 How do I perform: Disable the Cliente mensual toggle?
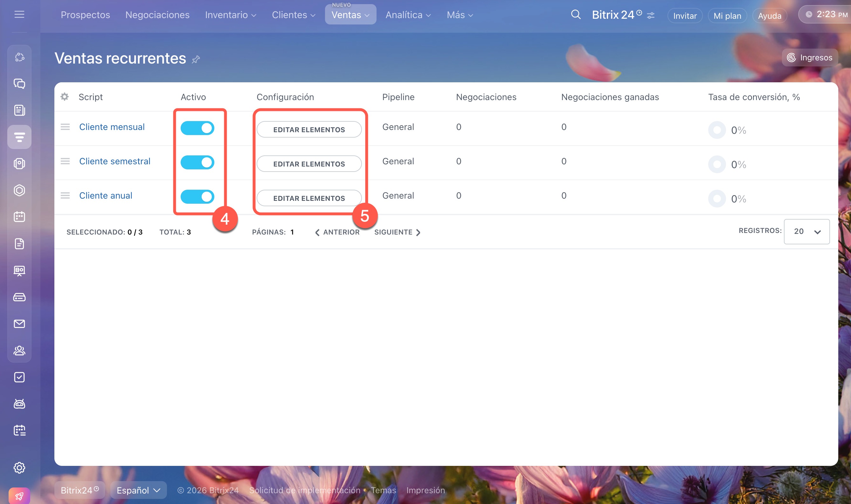(197, 128)
